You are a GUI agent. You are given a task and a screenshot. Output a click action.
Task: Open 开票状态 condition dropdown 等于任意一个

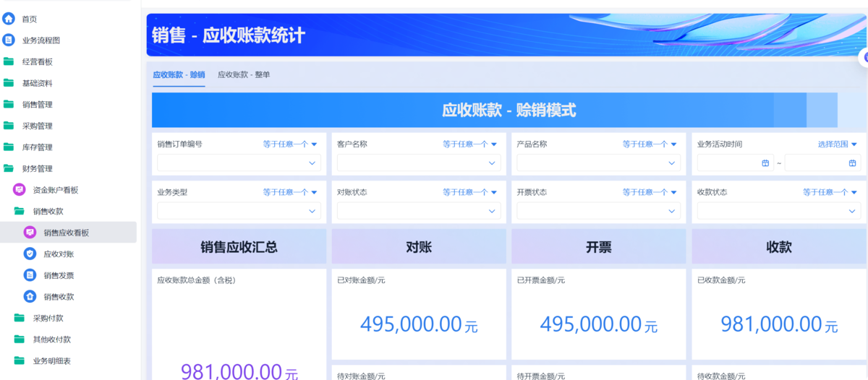pyautogui.click(x=650, y=192)
